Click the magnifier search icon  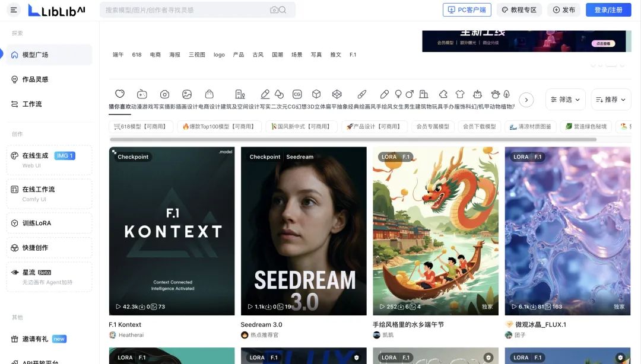click(283, 10)
